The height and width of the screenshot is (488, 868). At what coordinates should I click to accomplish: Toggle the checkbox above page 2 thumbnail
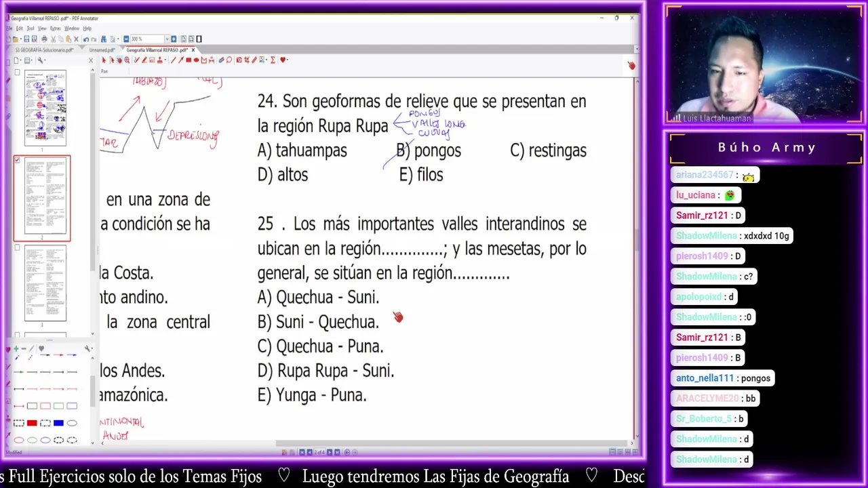click(18, 160)
